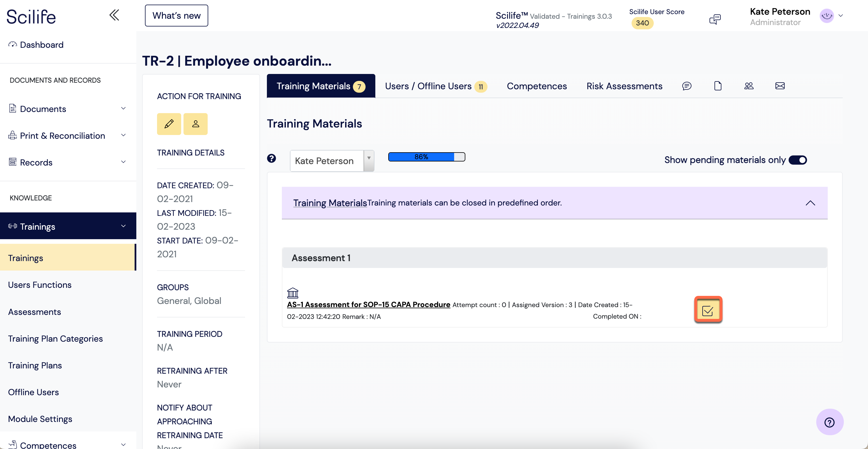Open AS-1 Assessment for SOP-15 CAPA Procedure link
Image resolution: width=868 pixels, height=449 pixels.
click(368, 305)
